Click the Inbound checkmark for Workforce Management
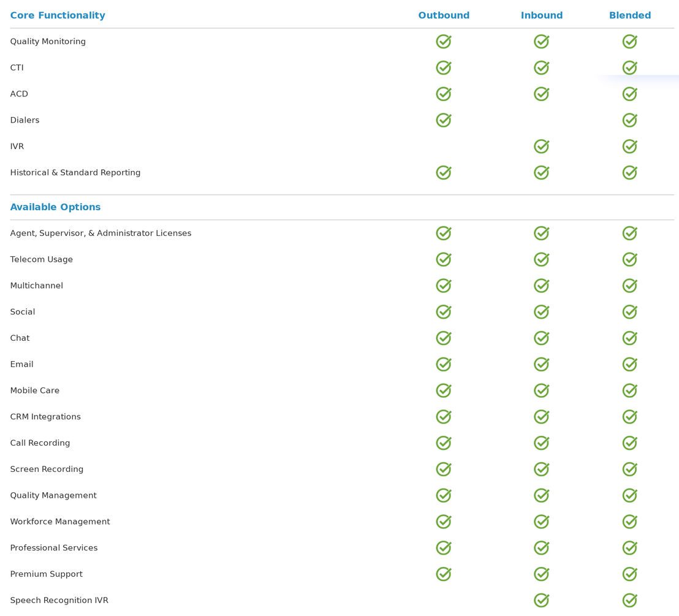679x616 pixels. point(541,522)
